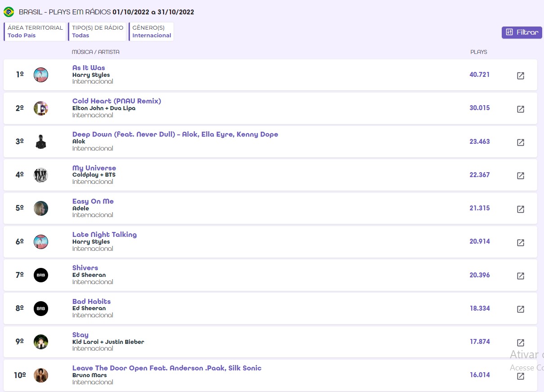Click Harry Styles under As It Was
This screenshot has width=544, height=392.
[91, 75]
